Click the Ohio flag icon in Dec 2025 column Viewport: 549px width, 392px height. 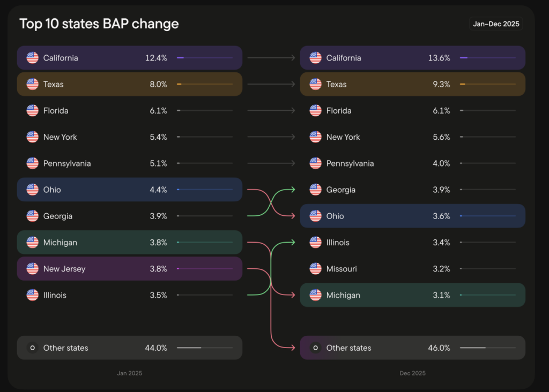316,216
